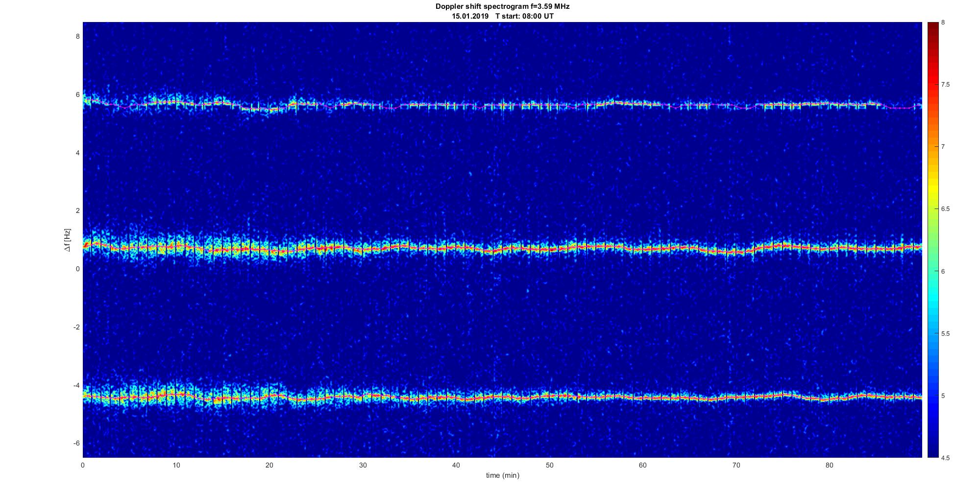Click the x-axis tick label '0'
The width and height of the screenshot is (980, 491).
tap(83, 466)
